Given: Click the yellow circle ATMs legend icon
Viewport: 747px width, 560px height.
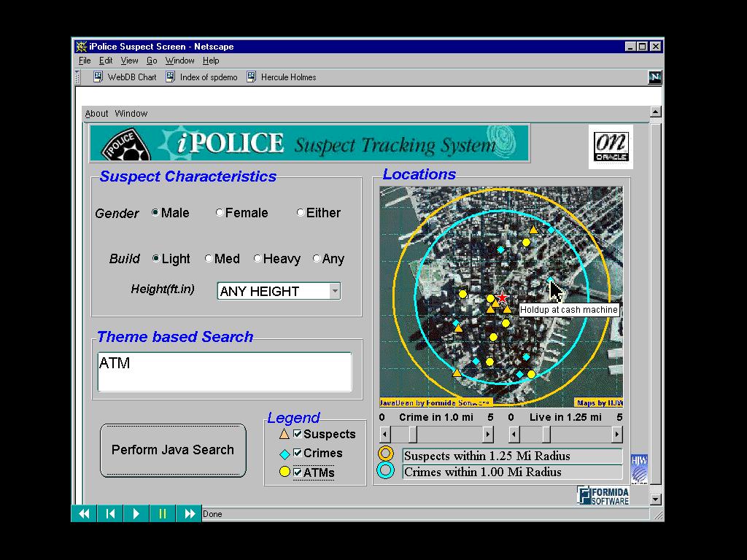Looking at the screenshot, I should (285, 472).
